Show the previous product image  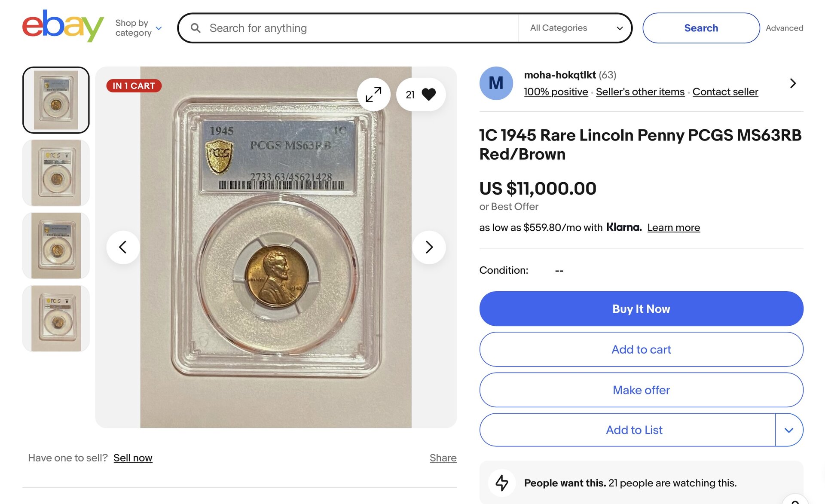point(123,247)
